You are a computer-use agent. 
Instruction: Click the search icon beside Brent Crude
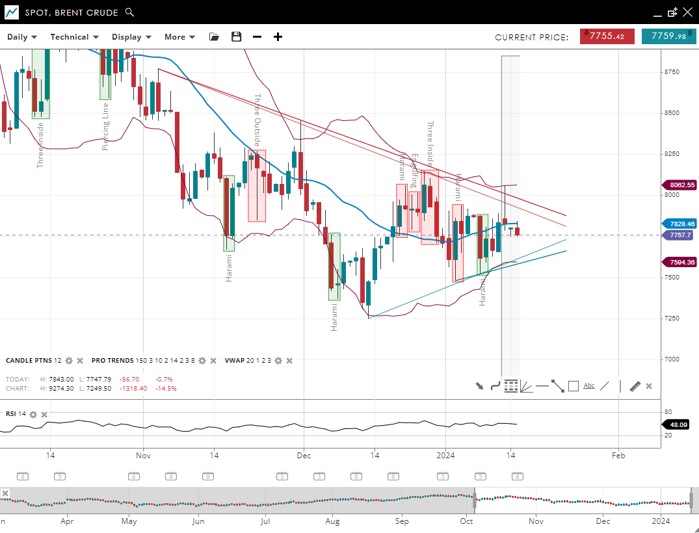pyautogui.click(x=129, y=13)
